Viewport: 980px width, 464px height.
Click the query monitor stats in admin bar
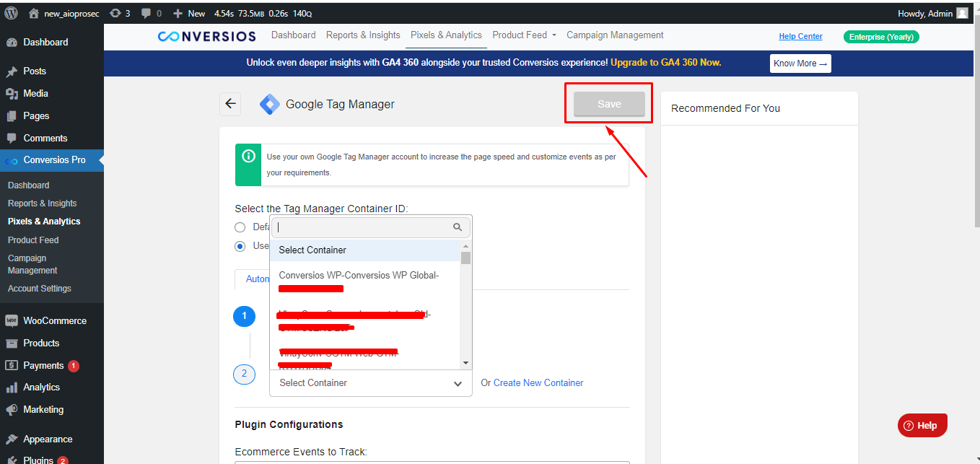263,14
